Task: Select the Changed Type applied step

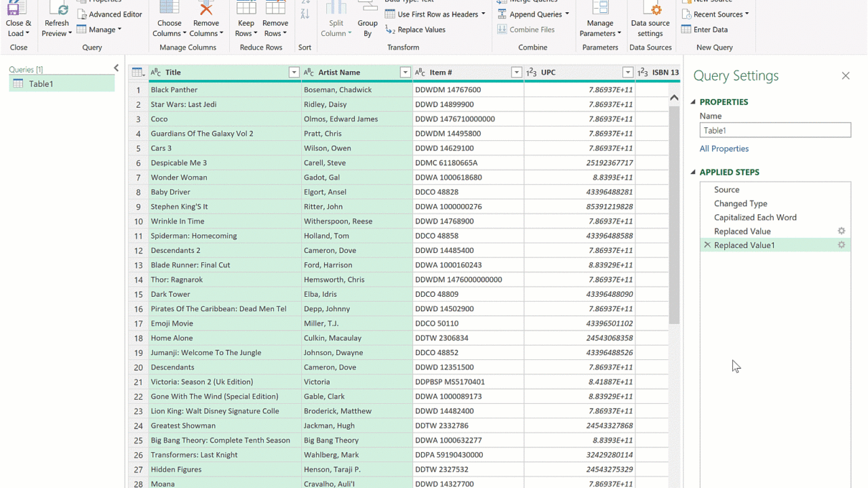Action: (741, 203)
